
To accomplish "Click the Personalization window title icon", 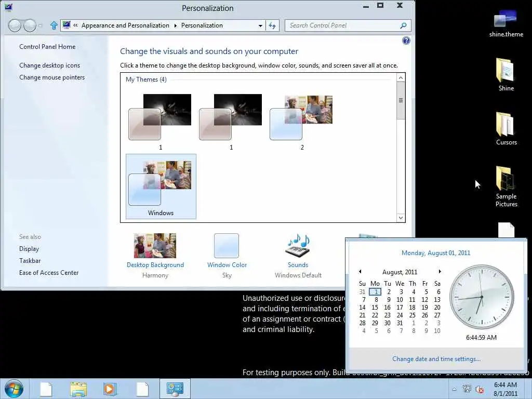I will pyautogui.click(x=8, y=7).
